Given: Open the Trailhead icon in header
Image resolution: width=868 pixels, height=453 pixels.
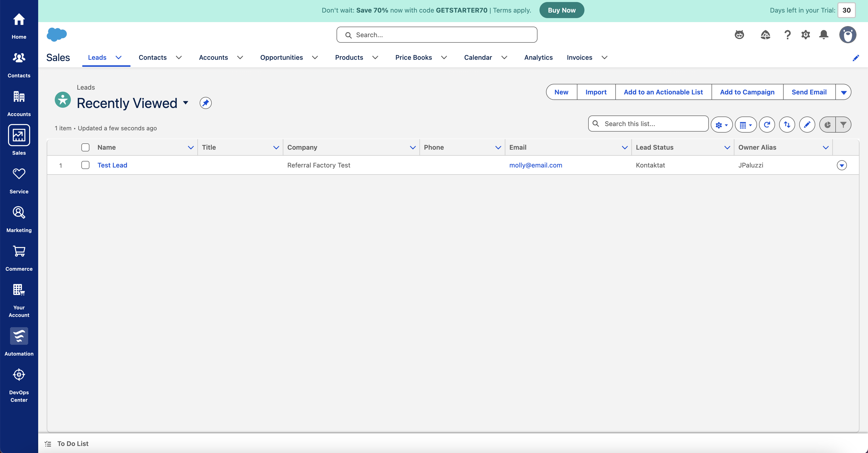Looking at the screenshot, I should (x=765, y=35).
